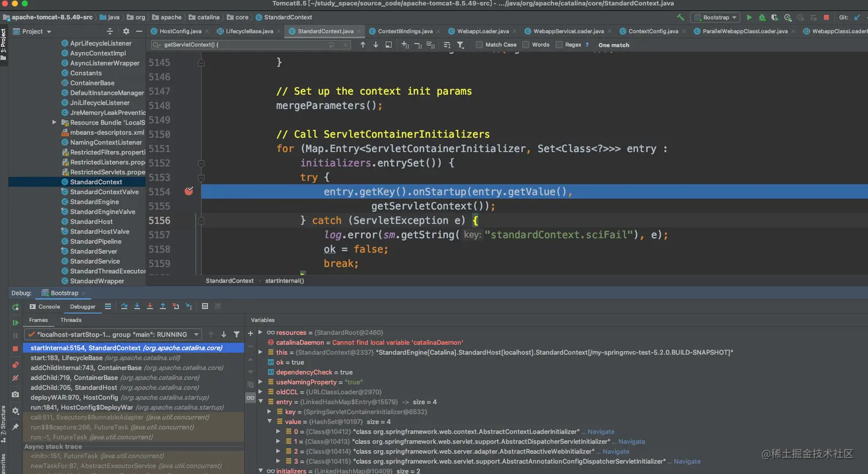The image size is (868, 474).
Task: Open the Console tab in the debug panel
Action: coord(45,307)
